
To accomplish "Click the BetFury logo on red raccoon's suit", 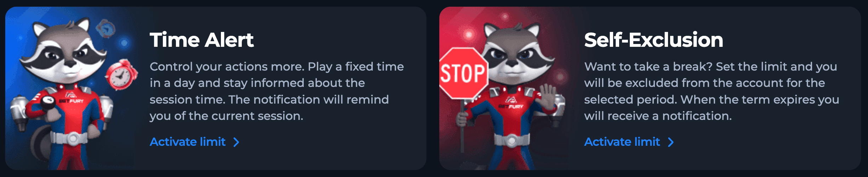I will [511, 103].
